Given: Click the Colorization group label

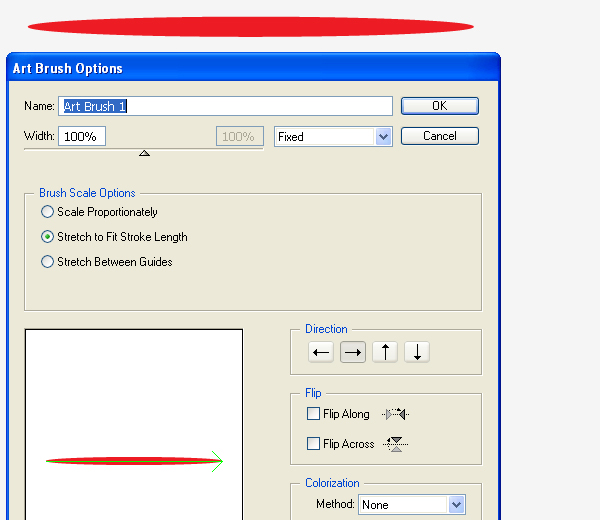Looking at the screenshot, I should tap(332, 483).
